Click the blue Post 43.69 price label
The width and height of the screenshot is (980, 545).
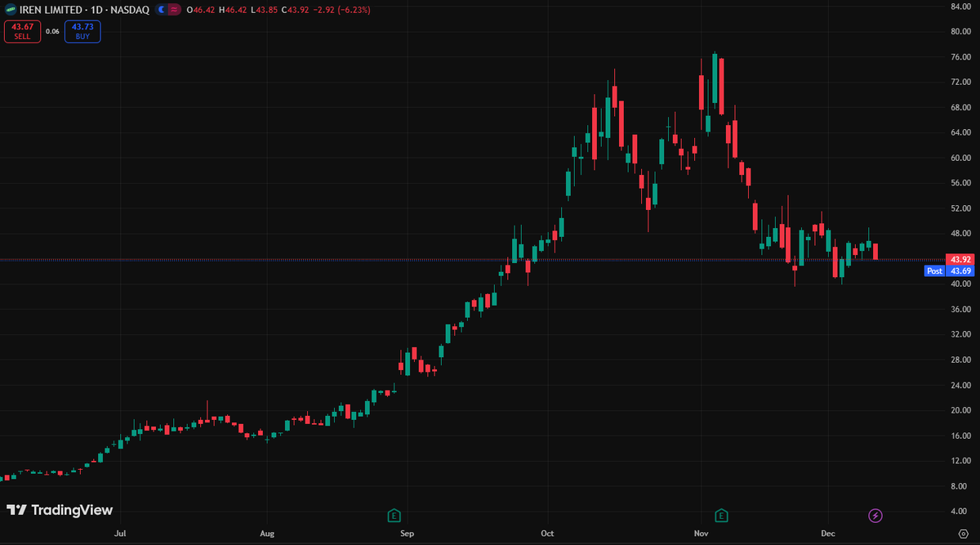[948, 270]
